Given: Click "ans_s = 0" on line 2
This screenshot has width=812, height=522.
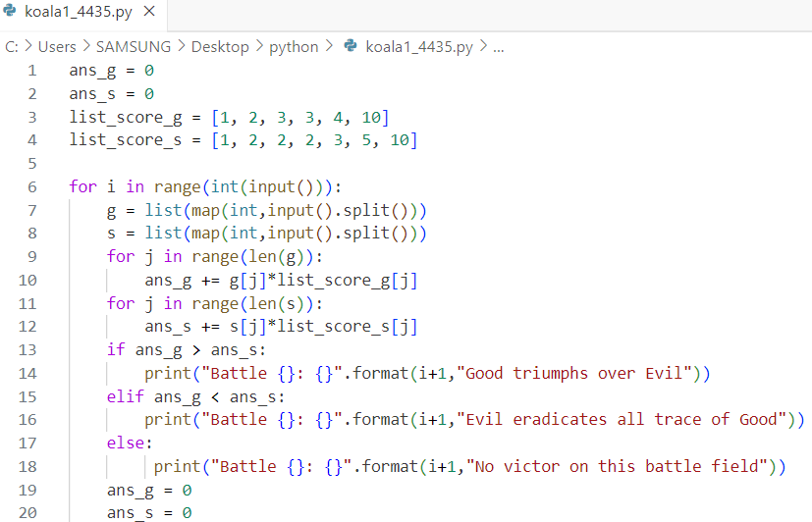Looking at the screenshot, I should [x=112, y=94].
